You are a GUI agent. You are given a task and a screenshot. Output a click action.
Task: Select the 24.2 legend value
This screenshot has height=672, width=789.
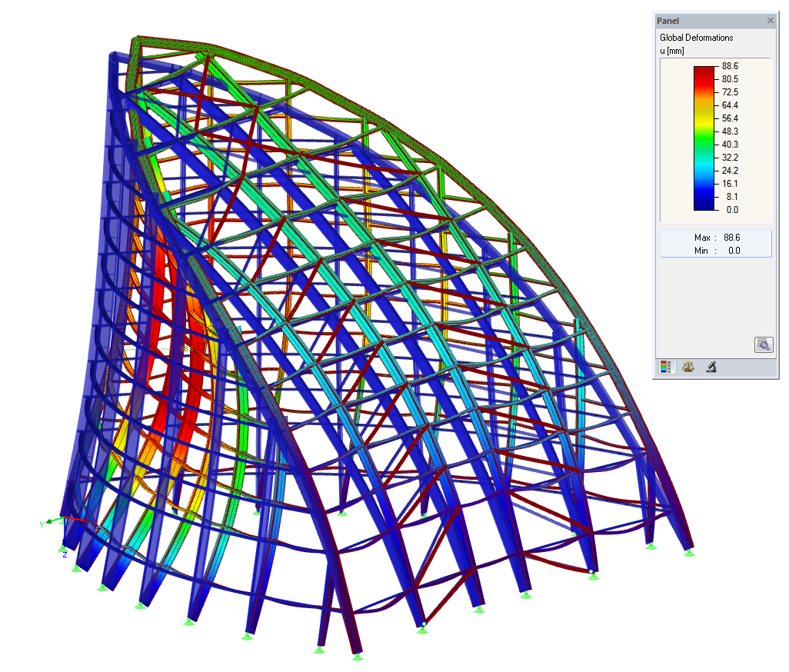(x=730, y=171)
